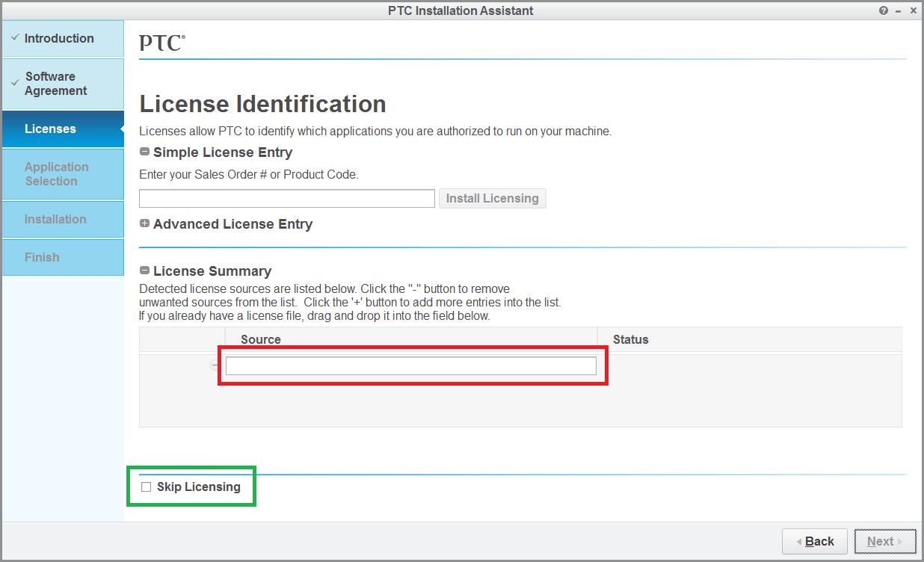Screen dimensions: 924x562
Task: Go to the Software Agreement step
Action: point(63,84)
